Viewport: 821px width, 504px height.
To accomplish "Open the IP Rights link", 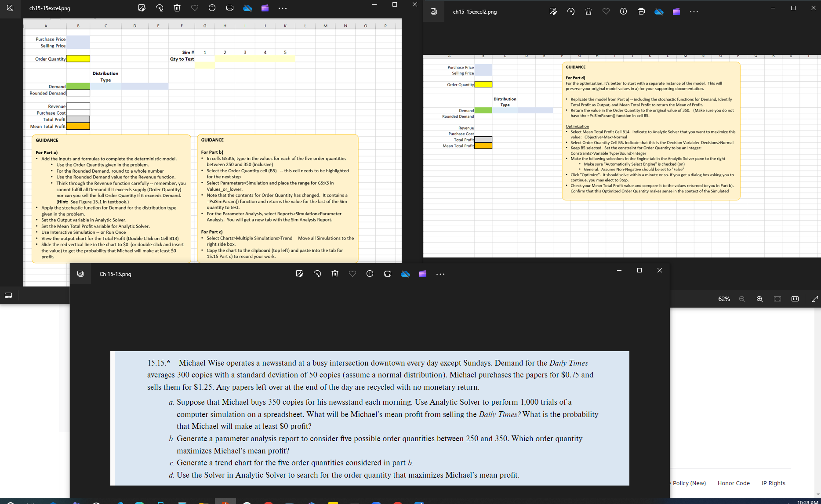I will click(773, 483).
